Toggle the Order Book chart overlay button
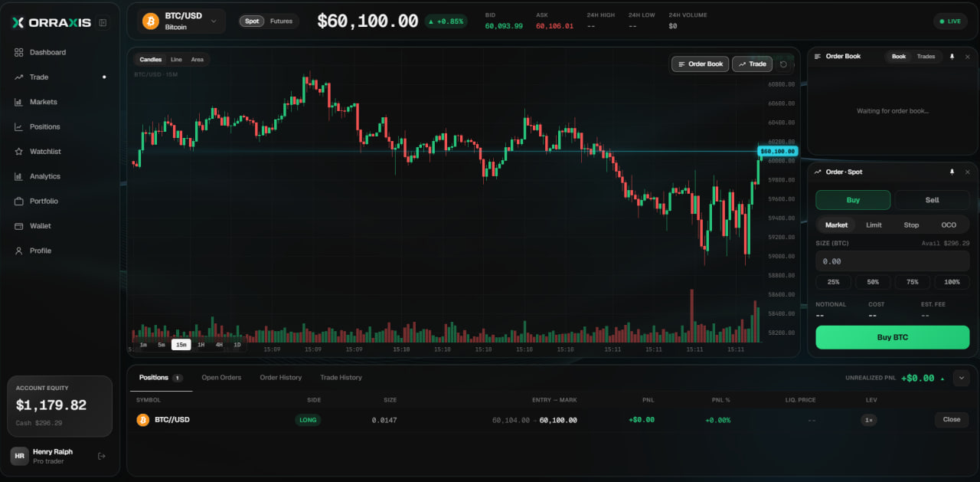 [x=700, y=64]
